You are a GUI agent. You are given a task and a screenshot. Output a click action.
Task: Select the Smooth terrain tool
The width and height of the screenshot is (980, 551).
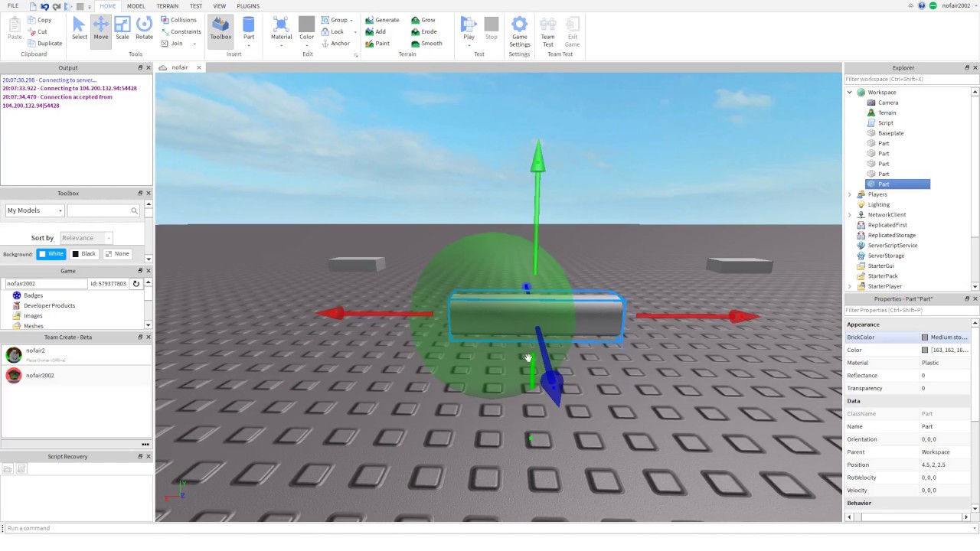coord(427,44)
